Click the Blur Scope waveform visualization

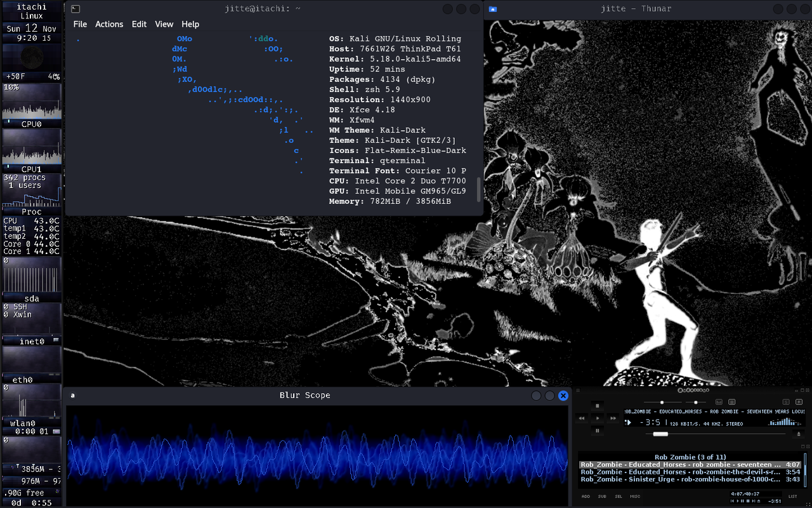point(317,455)
